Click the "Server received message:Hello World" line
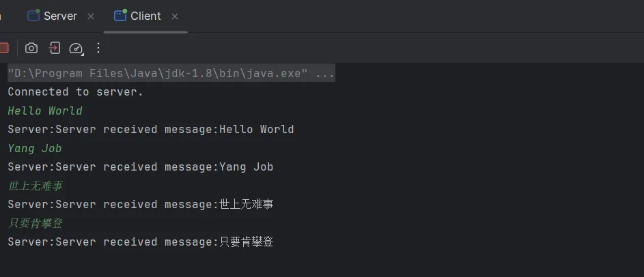Viewport: 644px width, 277px height. pyautogui.click(x=150, y=130)
